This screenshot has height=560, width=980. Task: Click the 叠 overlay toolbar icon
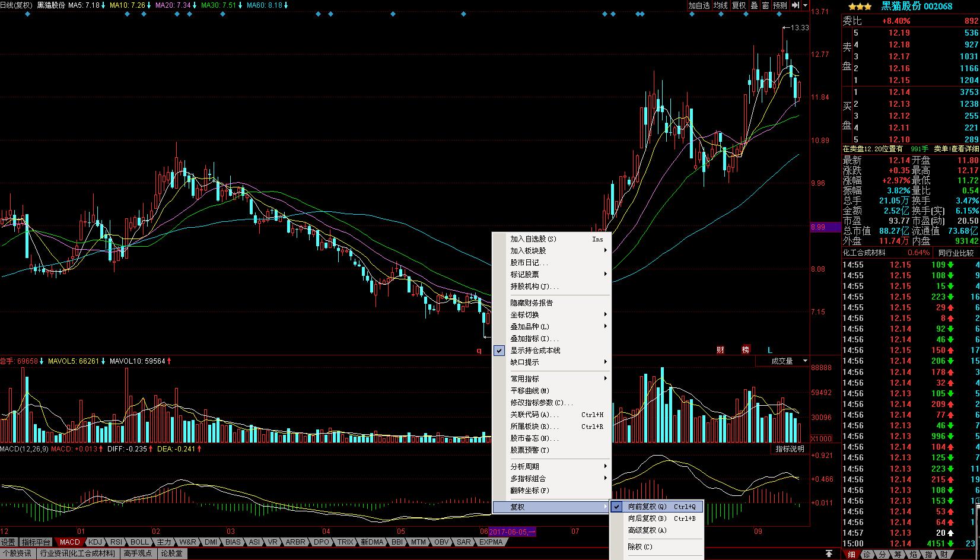754,5
